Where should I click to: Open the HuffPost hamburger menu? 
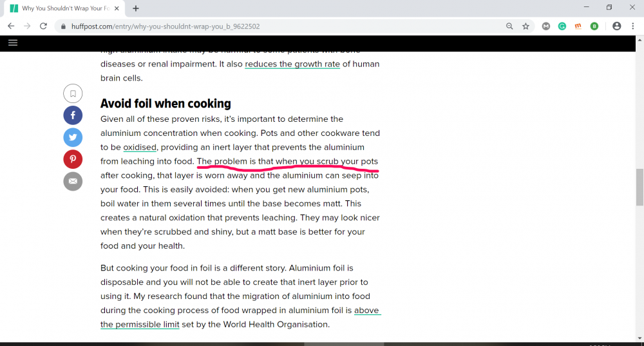[x=13, y=43]
